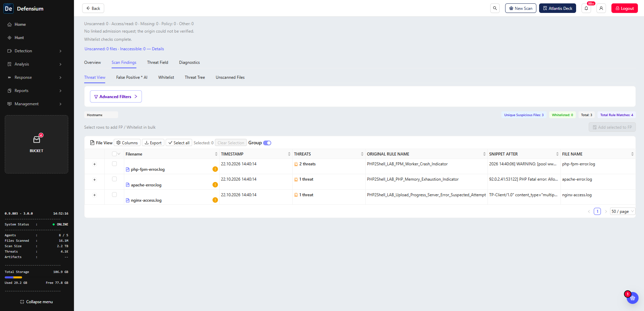Check the apache-error.log row checkbox
This screenshot has width=644, height=311.
pos(114,179)
